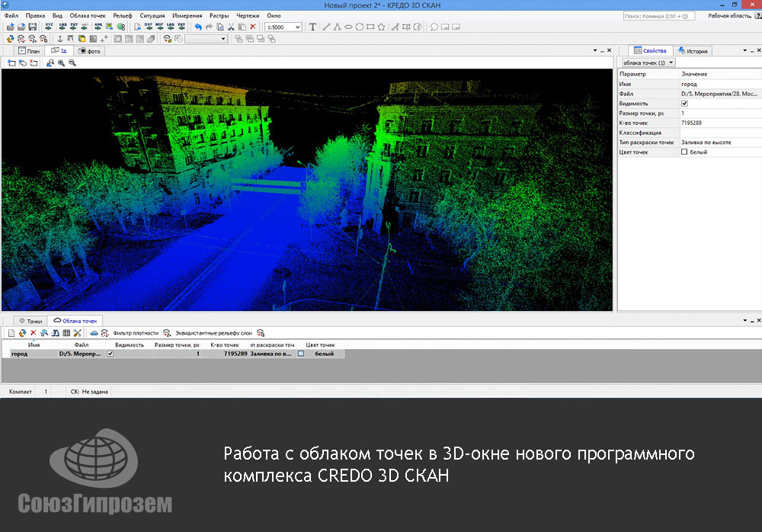Open the Растры menu

click(219, 15)
